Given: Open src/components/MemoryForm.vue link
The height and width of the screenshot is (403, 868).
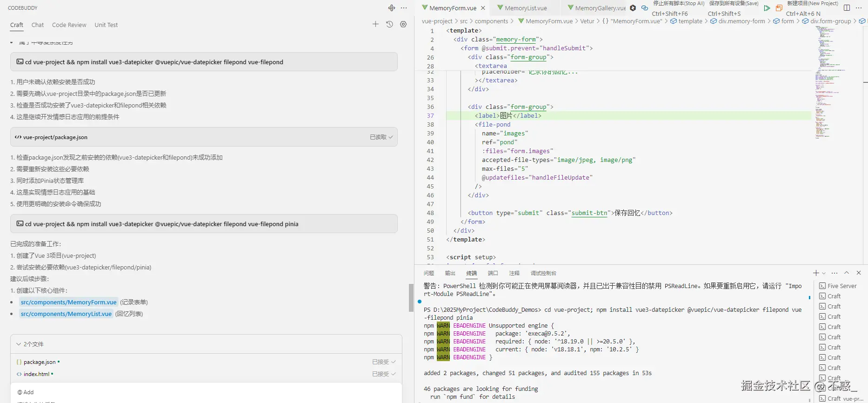Looking at the screenshot, I should pos(68,302).
